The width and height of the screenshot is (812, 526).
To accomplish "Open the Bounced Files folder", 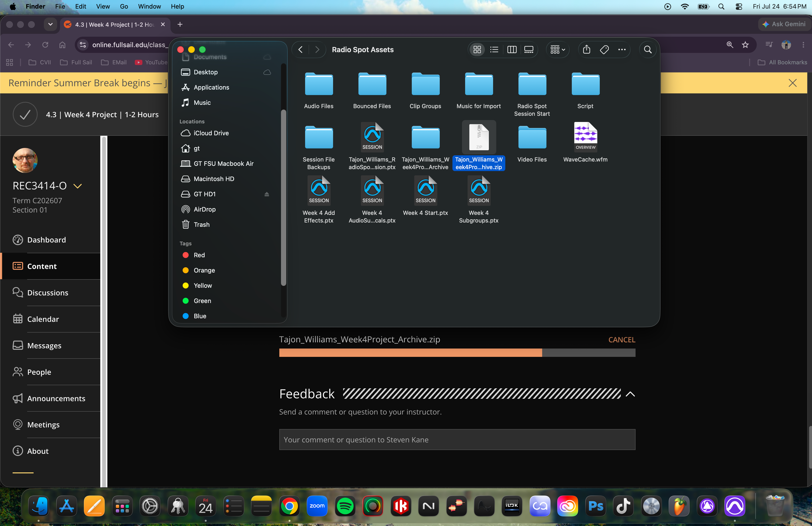I will coord(372,91).
